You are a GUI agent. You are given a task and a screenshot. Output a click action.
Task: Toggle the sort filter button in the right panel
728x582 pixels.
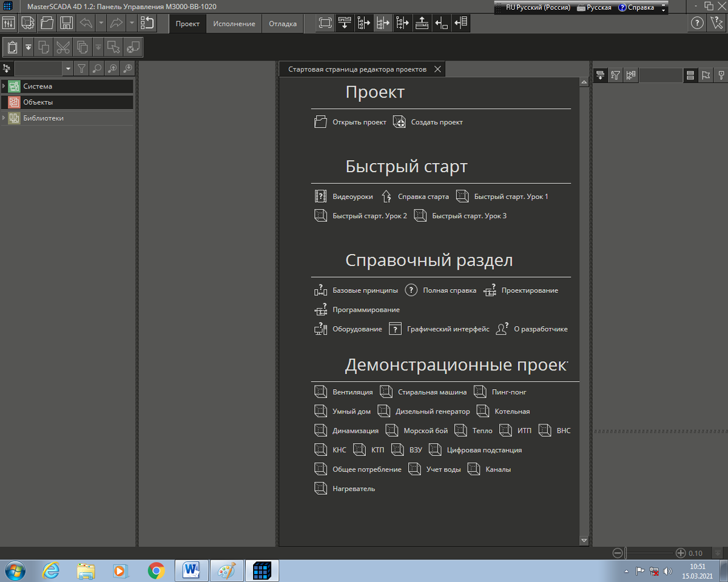point(616,75)
